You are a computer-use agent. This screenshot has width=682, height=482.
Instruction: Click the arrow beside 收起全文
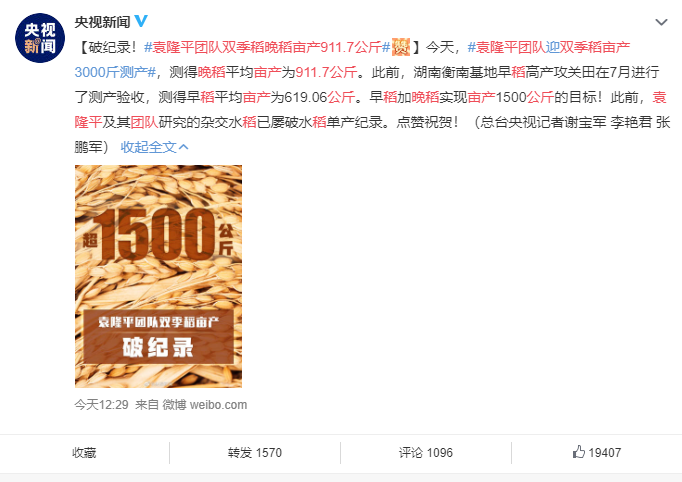click(184, 147)
